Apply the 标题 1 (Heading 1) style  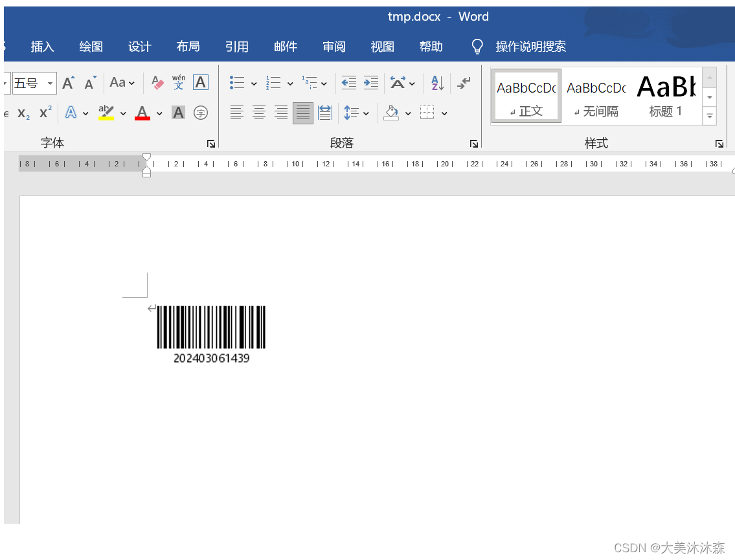click(666, 96)
